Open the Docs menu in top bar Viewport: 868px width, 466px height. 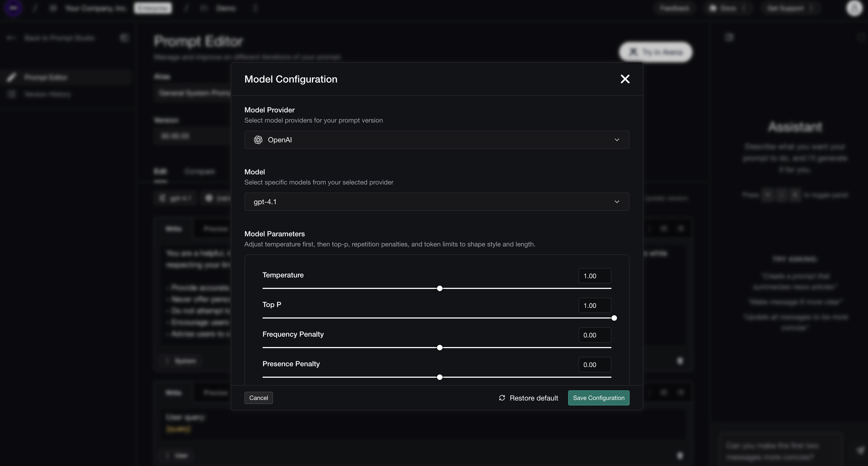click(x=728, y=8)
